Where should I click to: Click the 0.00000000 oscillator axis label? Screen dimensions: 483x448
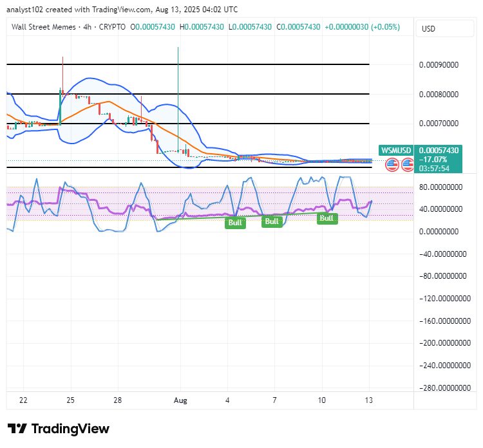tap(439, 232)
